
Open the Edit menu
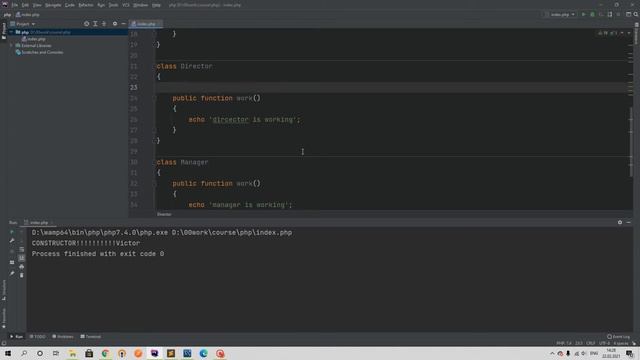(x=25, y=5)
